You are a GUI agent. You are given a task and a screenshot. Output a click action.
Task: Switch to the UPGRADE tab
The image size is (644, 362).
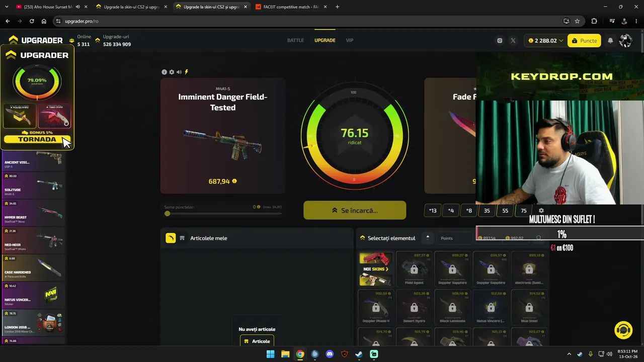[325, 40]
